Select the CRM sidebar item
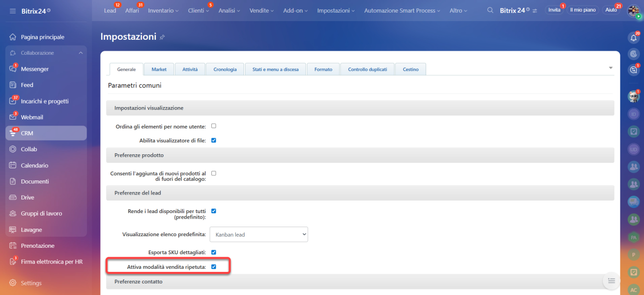The width and height of the screenshot is (644, 295). (x=46, y=133)
